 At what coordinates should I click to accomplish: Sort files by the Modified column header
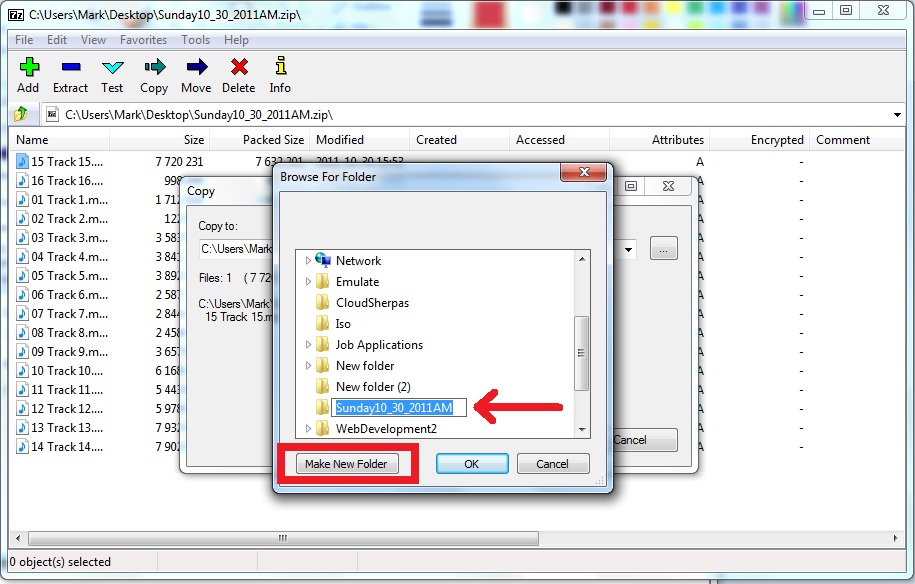click(340, 140)
